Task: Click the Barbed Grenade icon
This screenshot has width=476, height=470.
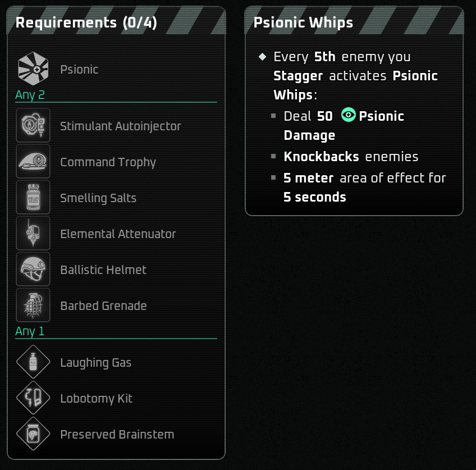Action: click(x=33, y=305)
